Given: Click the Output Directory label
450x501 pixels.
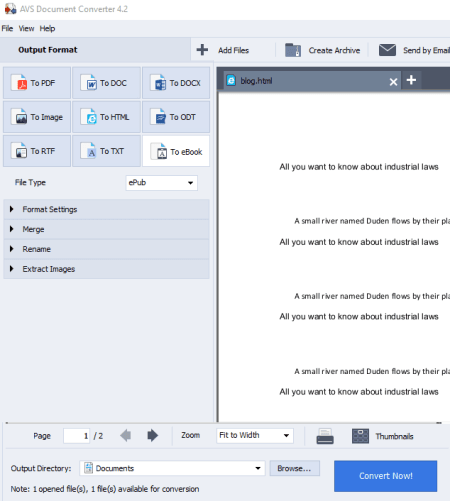Looking at the screenshot, I should tap(41, 469).
